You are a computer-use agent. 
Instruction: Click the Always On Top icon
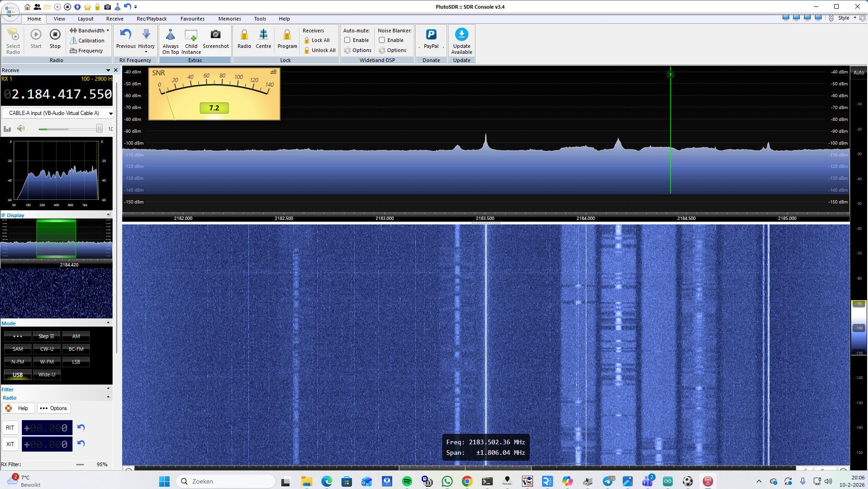coord(170,35)
